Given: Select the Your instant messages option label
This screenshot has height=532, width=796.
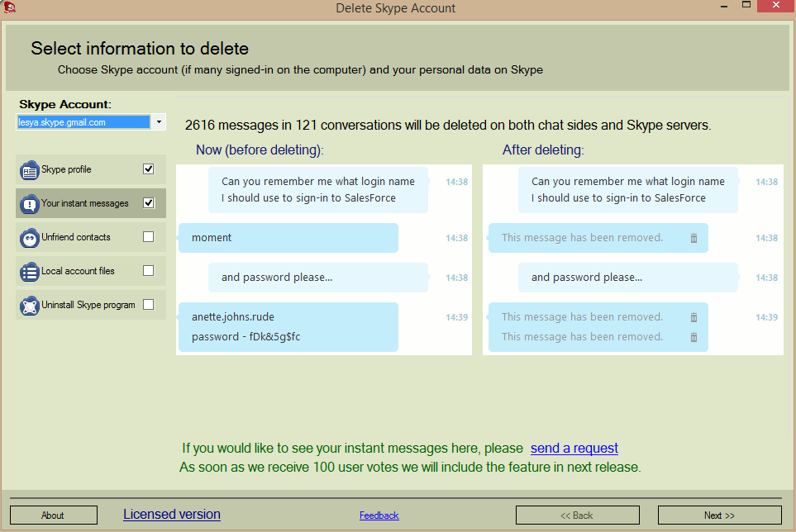Looking at the screenshot, I should pyautogui.click(x=85, y=203).
